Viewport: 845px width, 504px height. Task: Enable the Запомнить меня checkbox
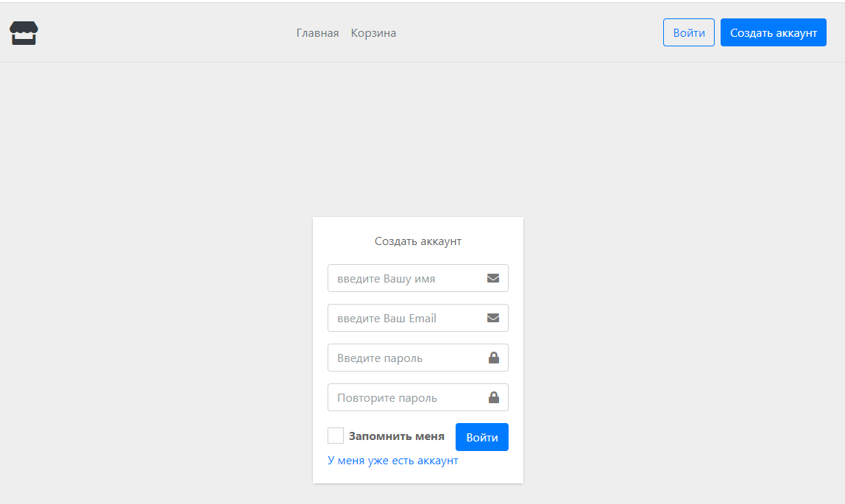tap(335, 435)
